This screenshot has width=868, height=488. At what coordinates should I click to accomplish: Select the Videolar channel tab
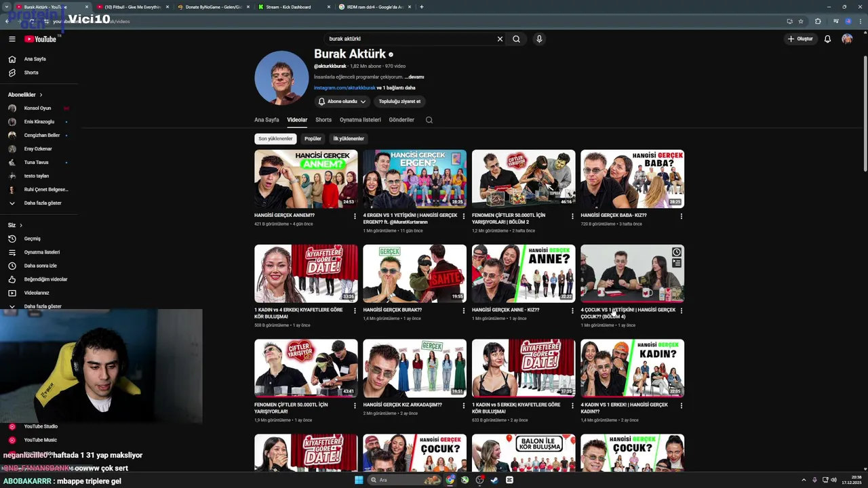(x=297, y=120)
